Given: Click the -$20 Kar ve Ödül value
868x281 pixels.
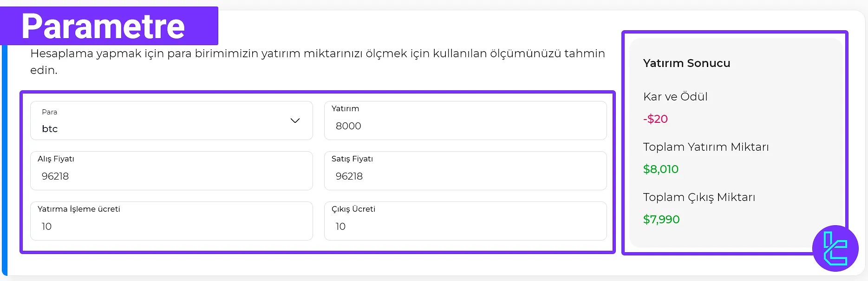Looking at the screenshot, I should point(656,119).
